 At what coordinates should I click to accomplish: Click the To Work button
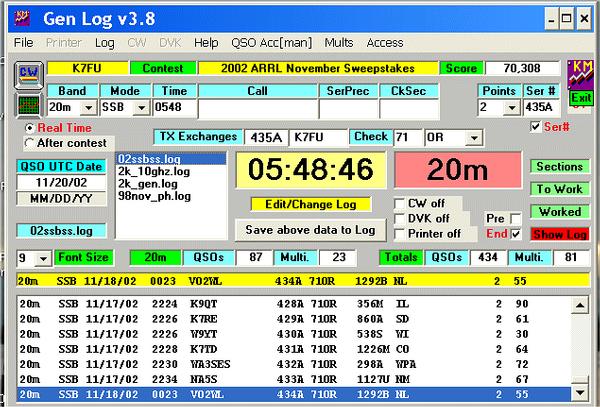click(559, 189)
